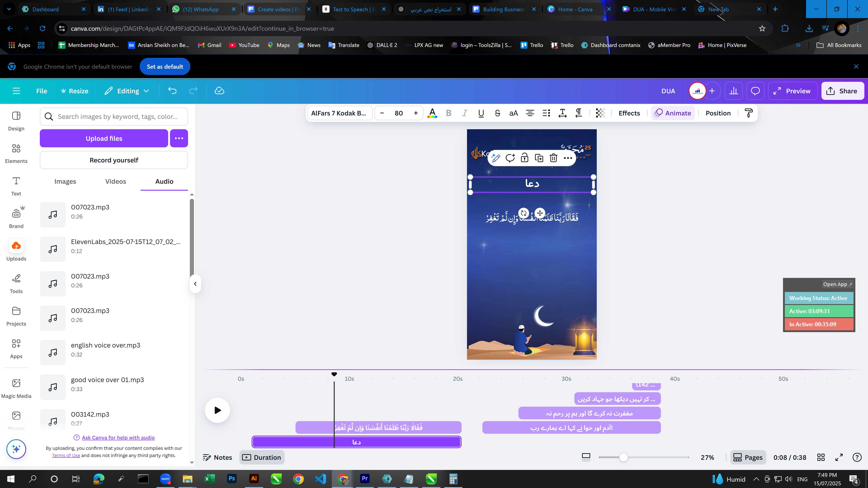The image size is (868, 488).
Task: Toggle uppercase aA formatting
Action: (514, 113)
